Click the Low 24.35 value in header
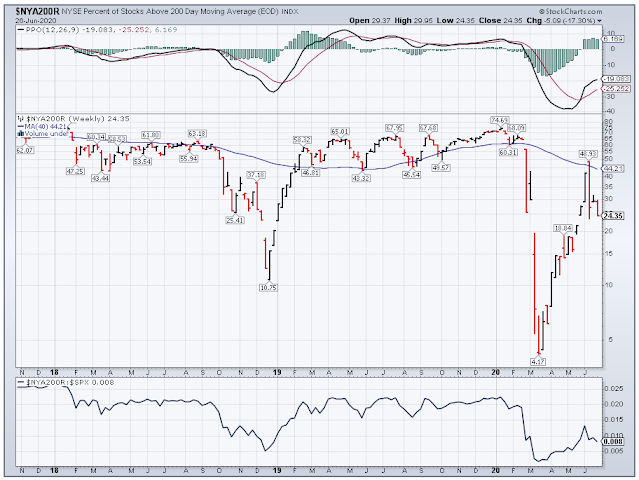This screenshot has height=480, width=639. click(x=455, y=20)
